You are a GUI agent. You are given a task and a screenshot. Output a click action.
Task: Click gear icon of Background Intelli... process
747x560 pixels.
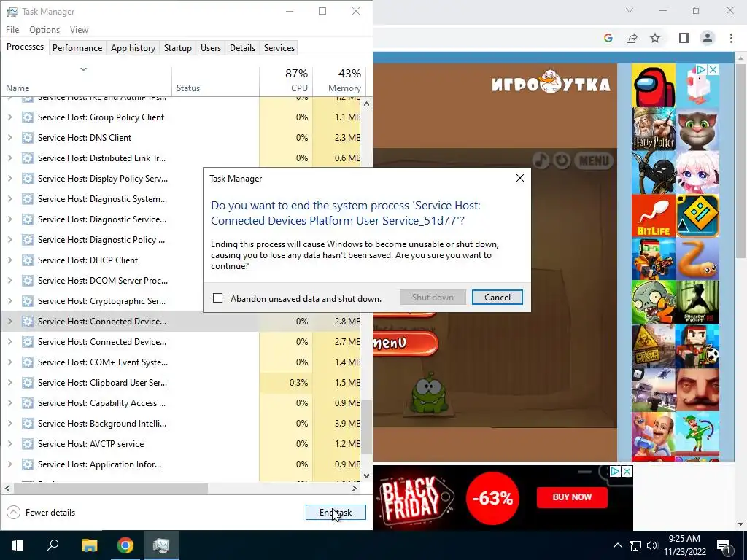[28, 424]
